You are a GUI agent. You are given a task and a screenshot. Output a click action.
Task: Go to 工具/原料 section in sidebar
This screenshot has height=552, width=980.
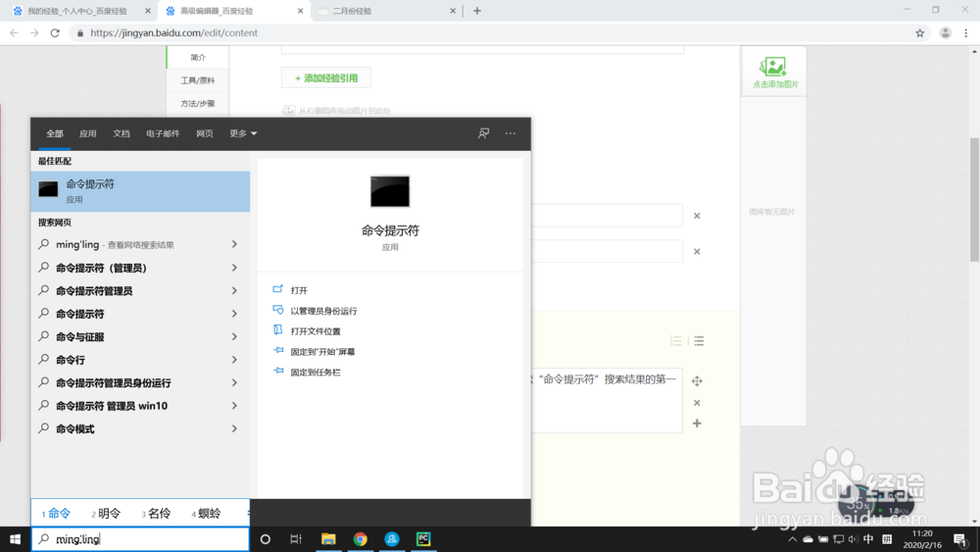tap(198, 80)
